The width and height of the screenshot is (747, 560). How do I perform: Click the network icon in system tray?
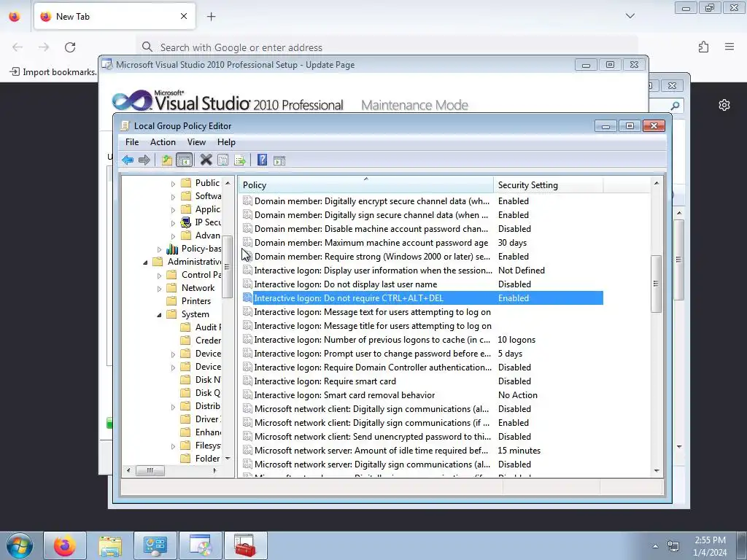[x=673, y=546]
